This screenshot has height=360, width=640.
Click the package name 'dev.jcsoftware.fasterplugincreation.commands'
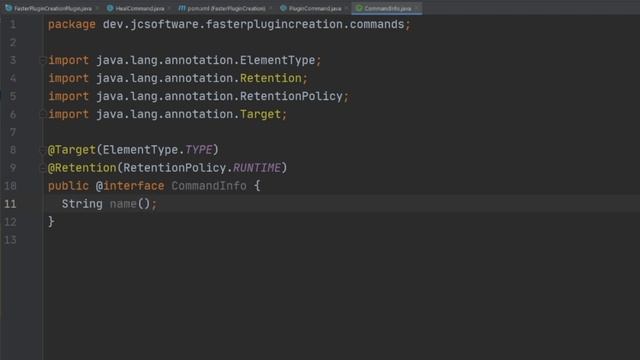(253, 24)
